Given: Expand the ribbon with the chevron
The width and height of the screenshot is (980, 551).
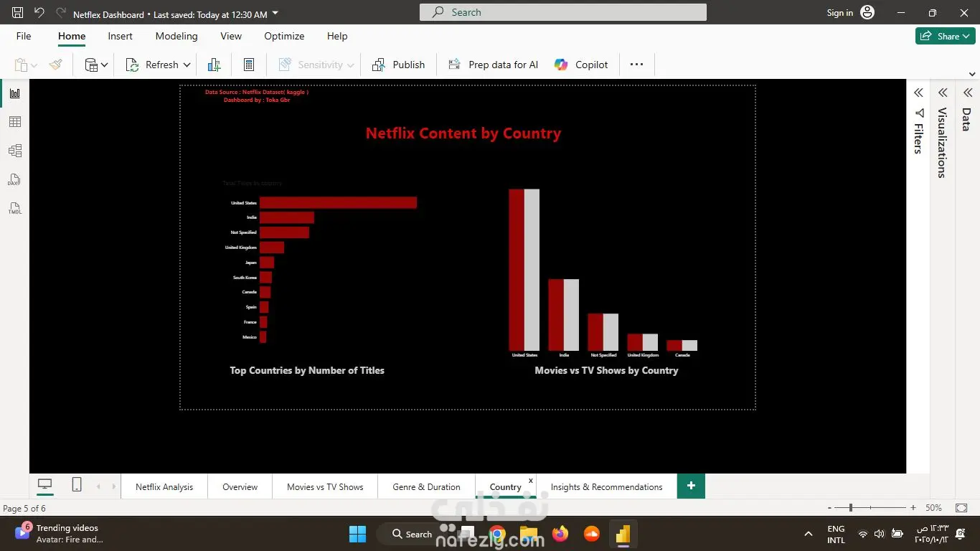Looking at the screenshot, I should [972, 74].
